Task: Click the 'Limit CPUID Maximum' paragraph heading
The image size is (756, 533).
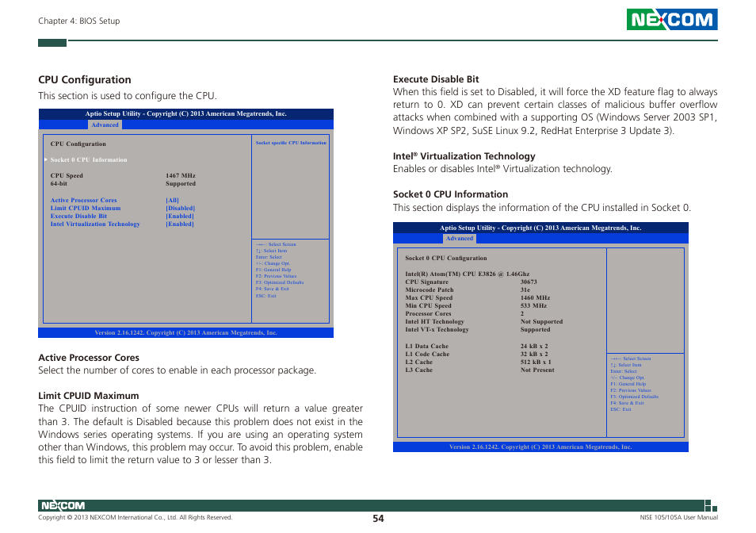Action: click(x=88, y=396)
